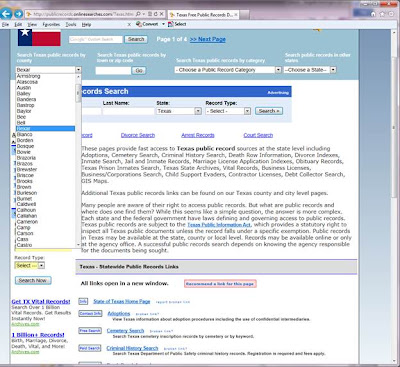
Task: Choose Castro in the county list
Action: (45, 245)
